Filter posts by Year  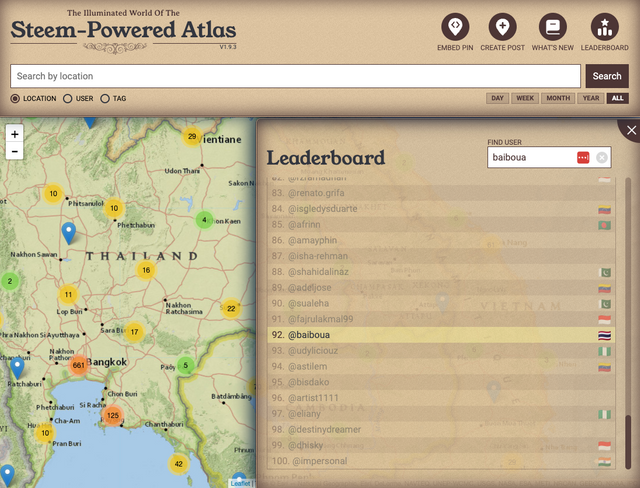click(x=591, y=98)
